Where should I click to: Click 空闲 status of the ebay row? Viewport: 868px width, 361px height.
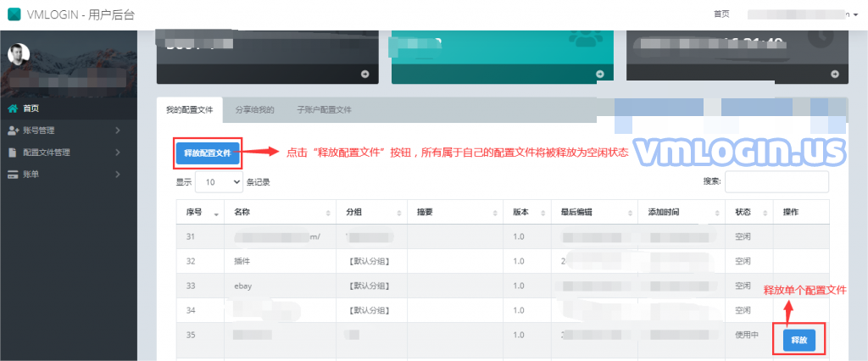(x=743, y=286)
